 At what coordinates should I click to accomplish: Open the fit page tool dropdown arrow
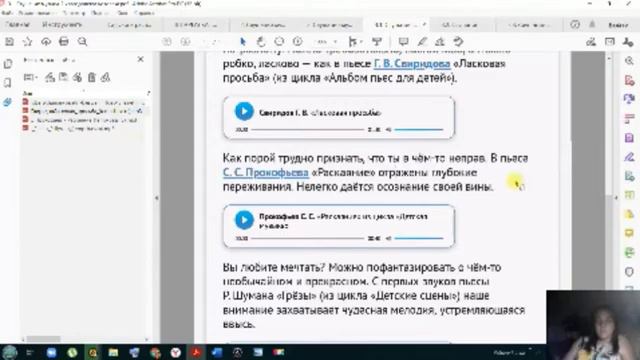(x=362, y=42)
